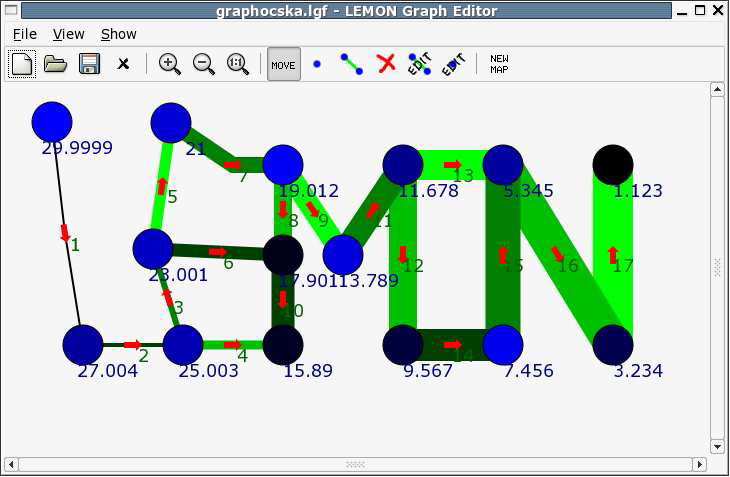Toggle the MOVE tool button

283,64
